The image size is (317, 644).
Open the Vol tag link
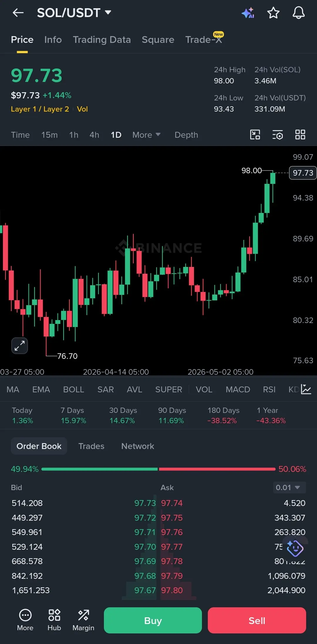(82, 109)
